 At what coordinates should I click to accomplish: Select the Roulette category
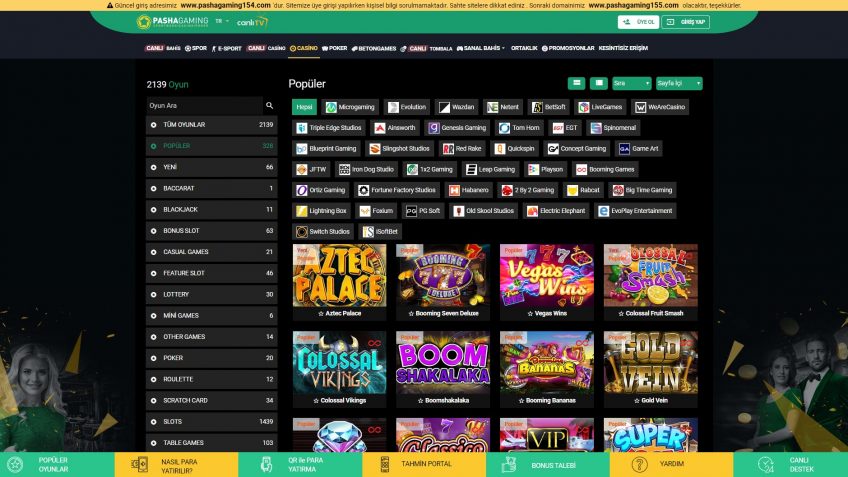211,380
